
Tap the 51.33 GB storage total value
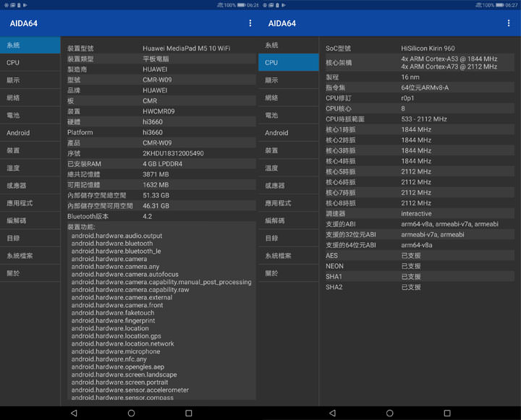point(156,195)
